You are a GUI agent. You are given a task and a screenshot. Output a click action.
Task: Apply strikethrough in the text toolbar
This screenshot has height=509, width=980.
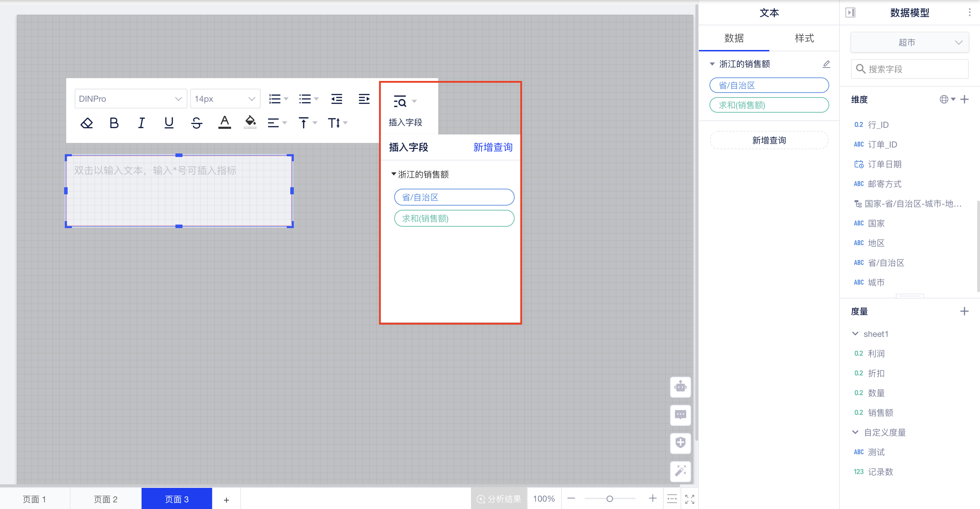[x=197, y=122]
